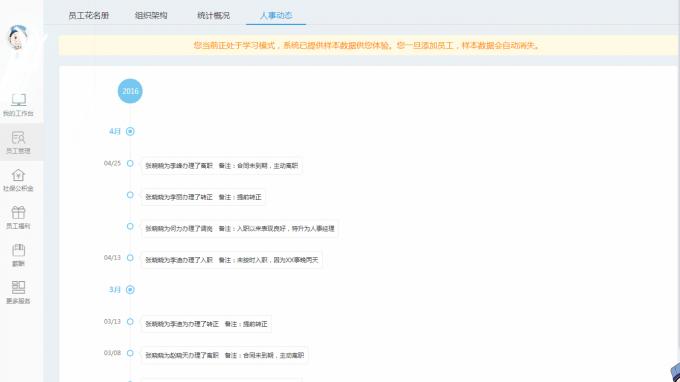The width and height of the screenshot is (680, 382).
Task: Click the 04/25 timeline node
Action: click(130, 163)
